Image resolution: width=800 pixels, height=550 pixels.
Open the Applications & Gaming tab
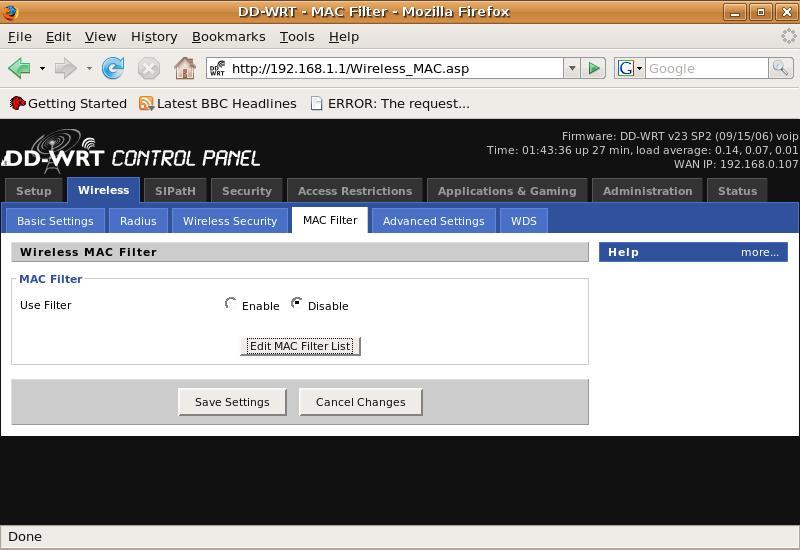(507, 190)
